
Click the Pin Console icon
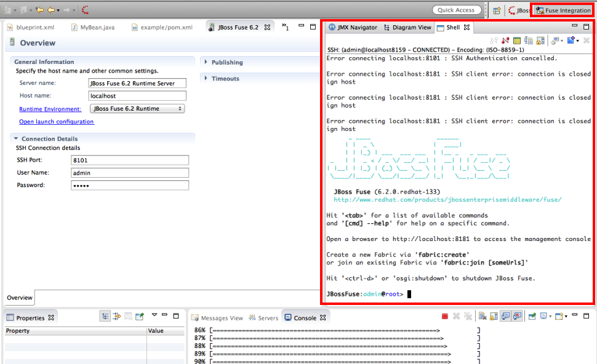point(532,316)
